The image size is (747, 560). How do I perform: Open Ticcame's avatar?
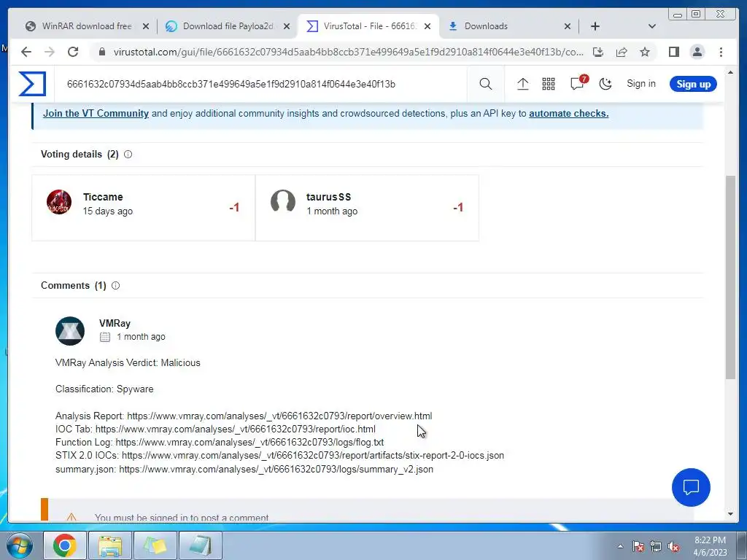click(x=59, y=202)
